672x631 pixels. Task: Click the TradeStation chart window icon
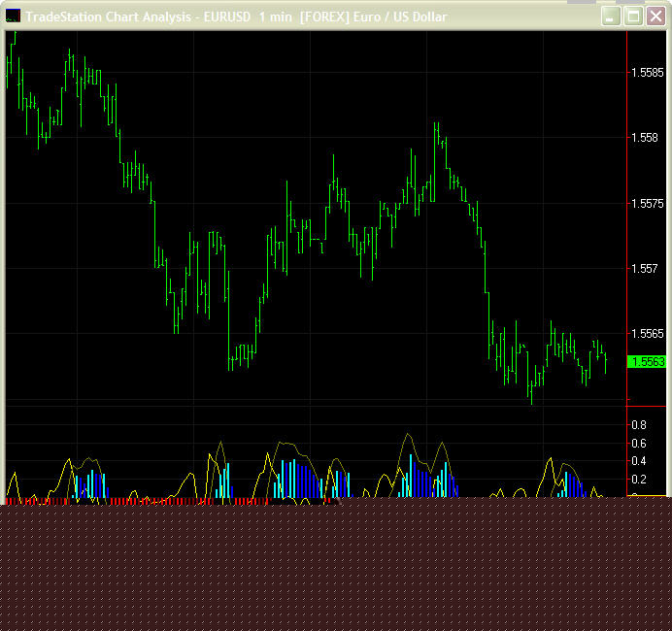pos(13,17)
